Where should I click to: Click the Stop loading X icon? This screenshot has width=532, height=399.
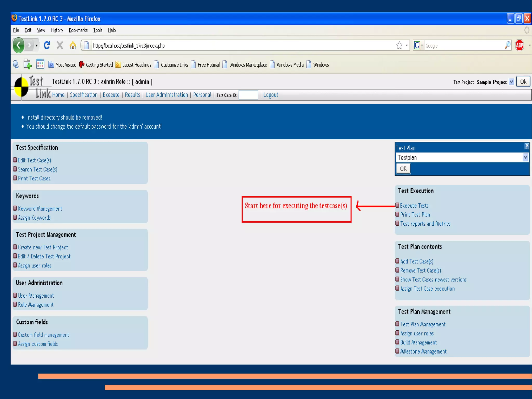[60, 45]
